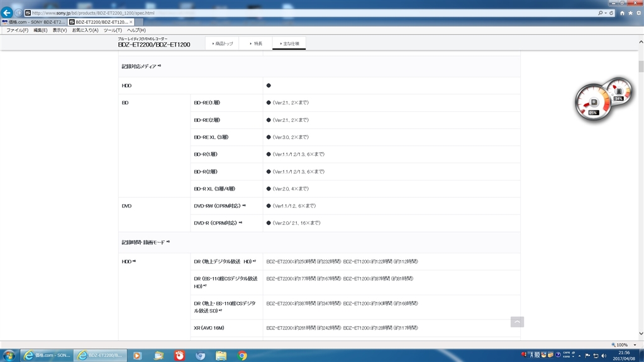Image resolution: width=644 pixels, height=362 pixels.
Task: Click the URL address input field
Action: click(312, 13)
